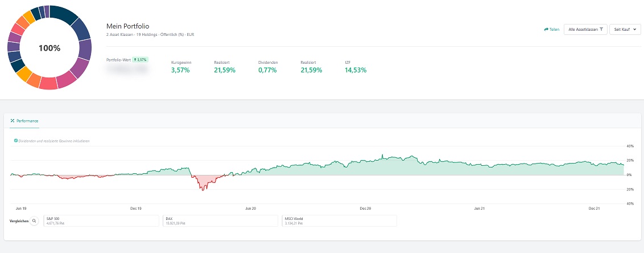
Task: Select the DAX comparison benchmark
Action: click(220, 221)
